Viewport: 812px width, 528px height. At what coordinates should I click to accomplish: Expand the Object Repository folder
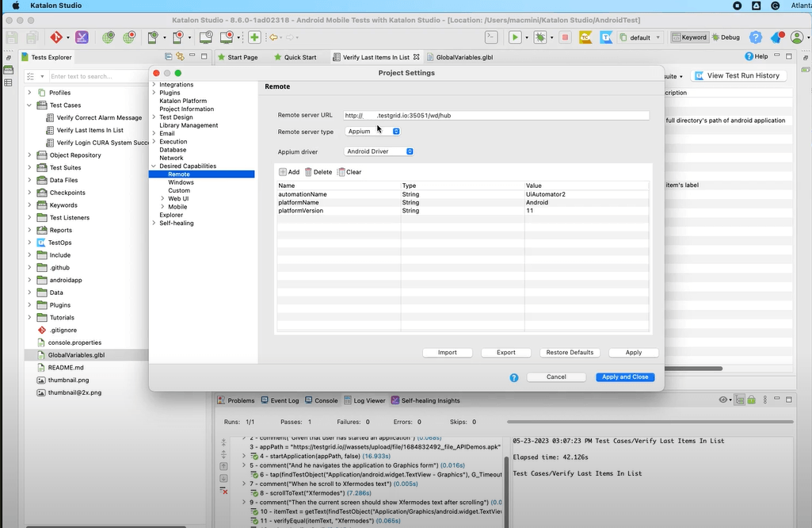[29, 155]
